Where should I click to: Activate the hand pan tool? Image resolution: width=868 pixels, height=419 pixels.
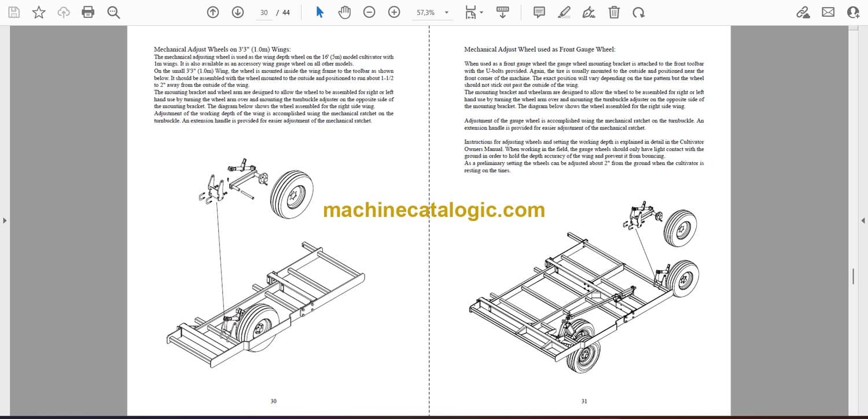click(345, 12)
